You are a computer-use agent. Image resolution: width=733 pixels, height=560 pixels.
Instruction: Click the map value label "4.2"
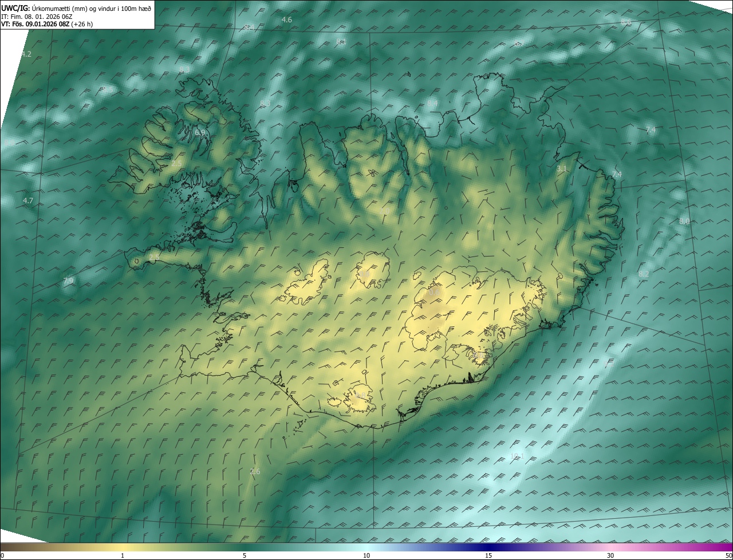(x=26, y=54)
